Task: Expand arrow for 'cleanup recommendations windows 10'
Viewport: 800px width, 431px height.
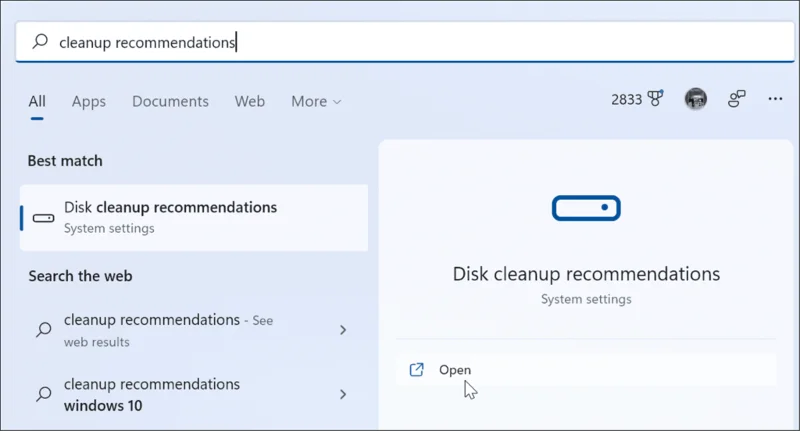Action: point(343,394)
